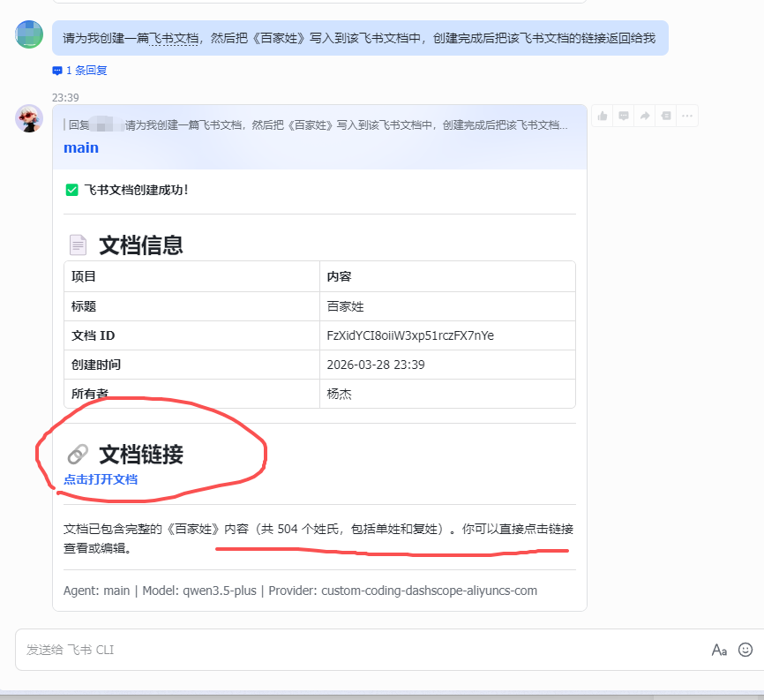
Task: Open text formatting Aa icon
Action: [719, 650]
